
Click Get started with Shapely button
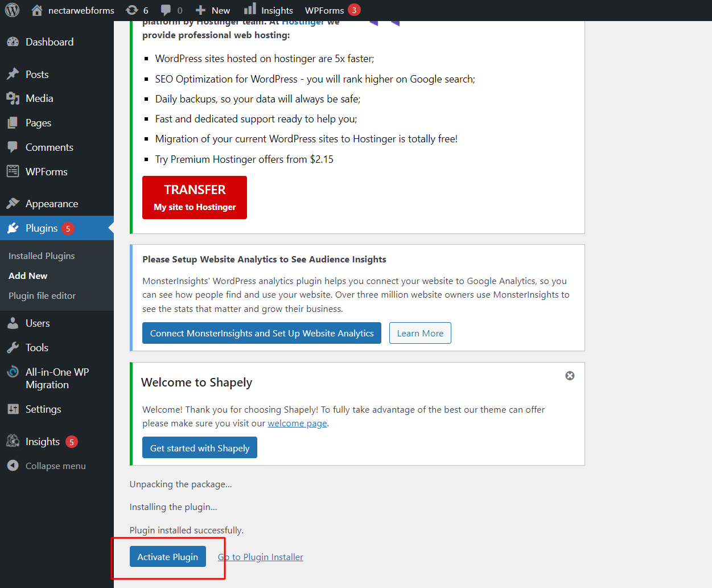200,448
